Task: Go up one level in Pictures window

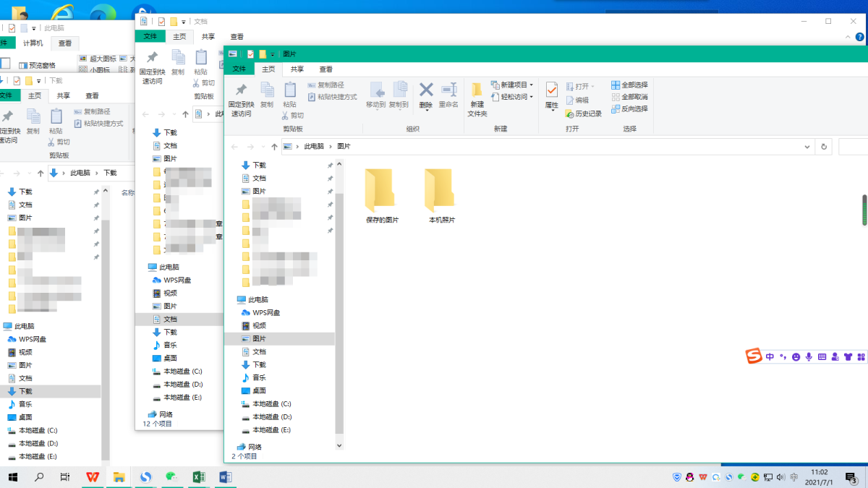Action: [271, 147]
